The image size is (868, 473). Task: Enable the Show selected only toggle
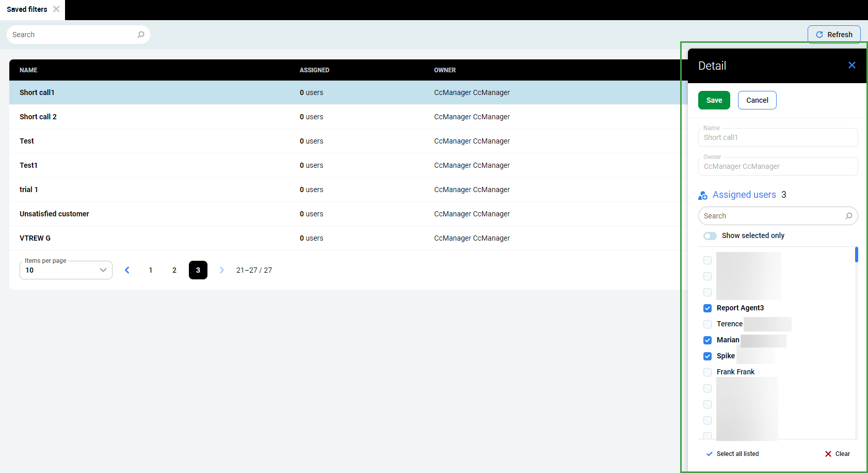(710, 235)
